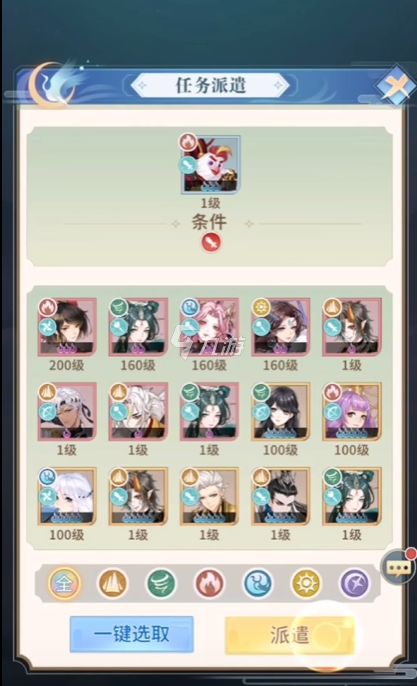Image resolution: width=417 pixels, height=686 pixels.
Task: Open the chat bubble icon
Action: click(x=398, y=567)
